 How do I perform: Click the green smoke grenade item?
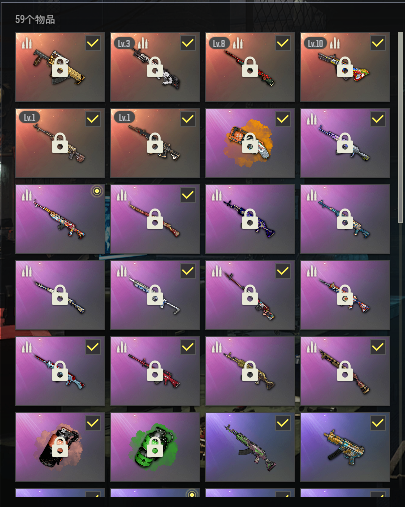155,447
